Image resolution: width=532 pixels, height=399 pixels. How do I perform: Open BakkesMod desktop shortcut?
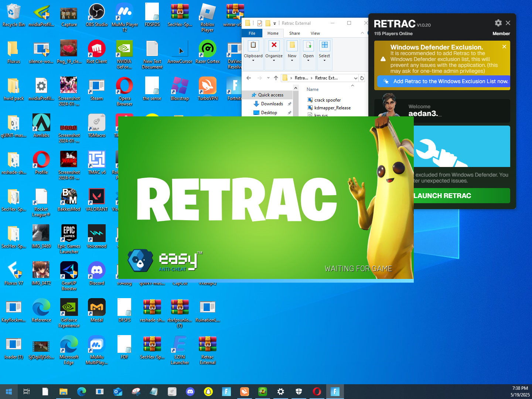[69, 200]
